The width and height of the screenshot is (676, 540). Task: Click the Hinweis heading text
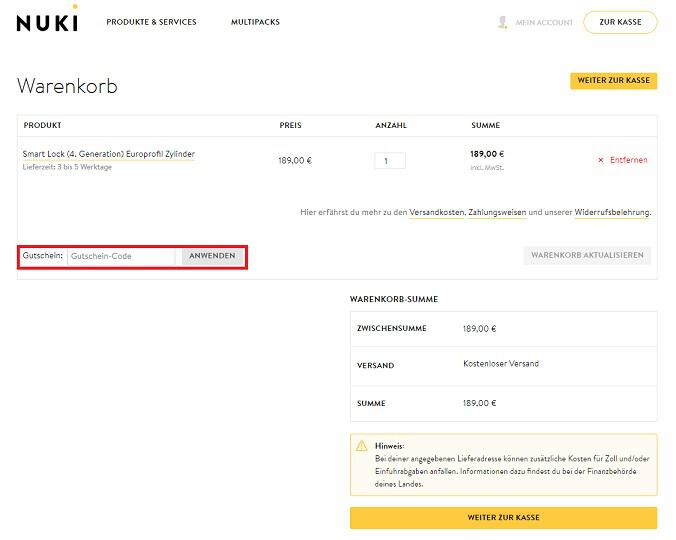[389, 446]
